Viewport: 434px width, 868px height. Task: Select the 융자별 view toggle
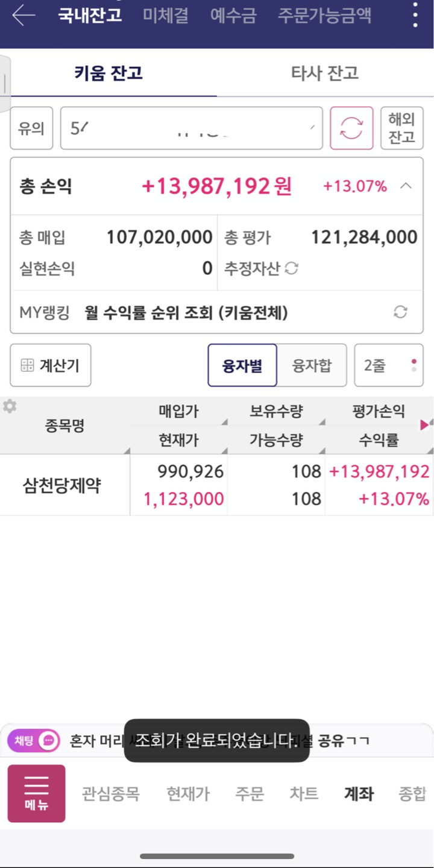pos(242,365)
